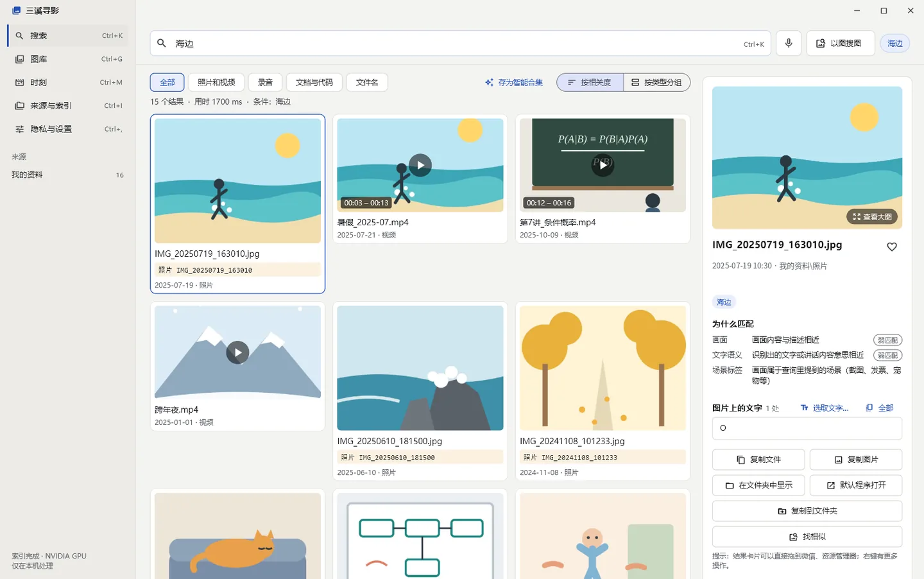The width and height of the screenshot is (924, 579).
Task: Click the 复制文件 button
Action: (x=758, y=460)
